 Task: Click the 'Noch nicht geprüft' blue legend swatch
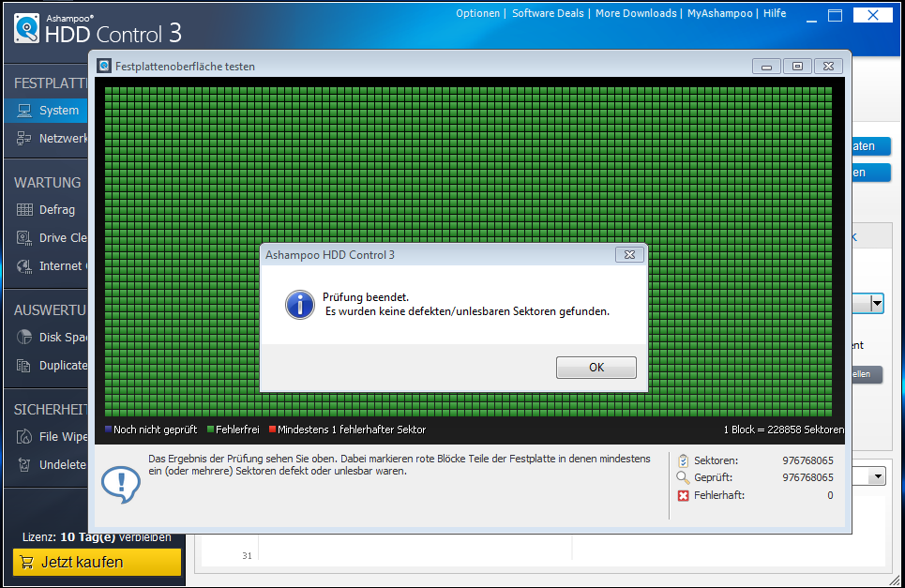pyautogui.click(x=109, y=430)
